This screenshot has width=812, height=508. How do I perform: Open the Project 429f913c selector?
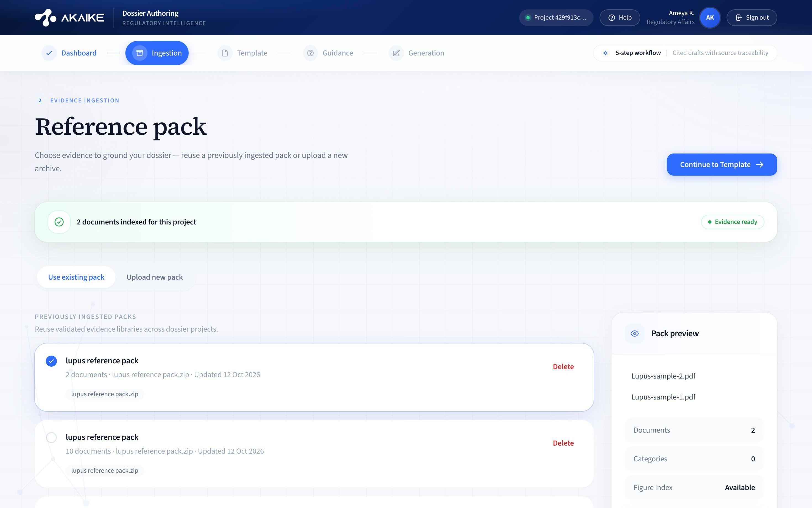click(x=556, y=17)
